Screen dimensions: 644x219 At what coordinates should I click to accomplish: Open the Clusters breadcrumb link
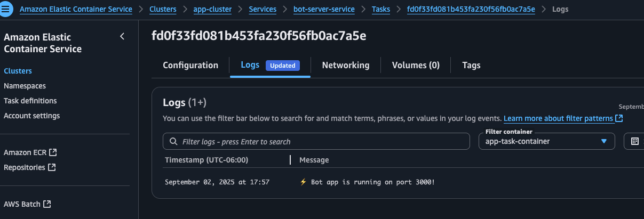coord(164,9)
